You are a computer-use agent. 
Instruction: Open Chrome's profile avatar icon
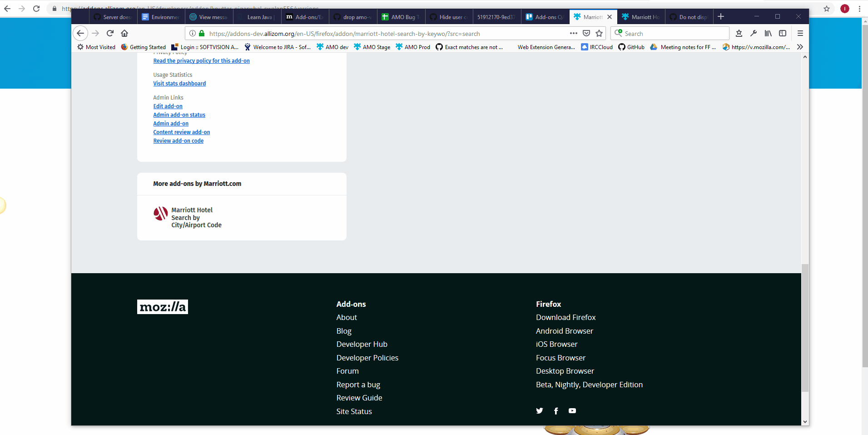pos(845,9)
